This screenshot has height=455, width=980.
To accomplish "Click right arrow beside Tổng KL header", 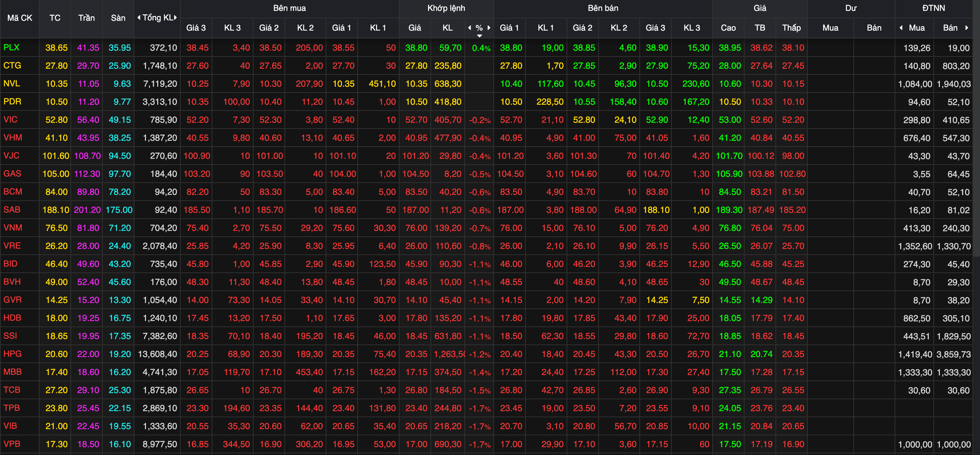I will click(x=175, y=17).
